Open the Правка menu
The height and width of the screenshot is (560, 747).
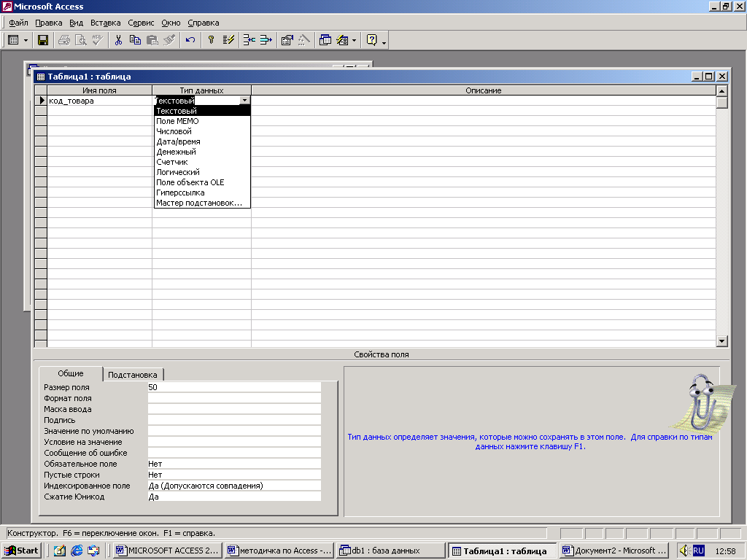[49, 23]
